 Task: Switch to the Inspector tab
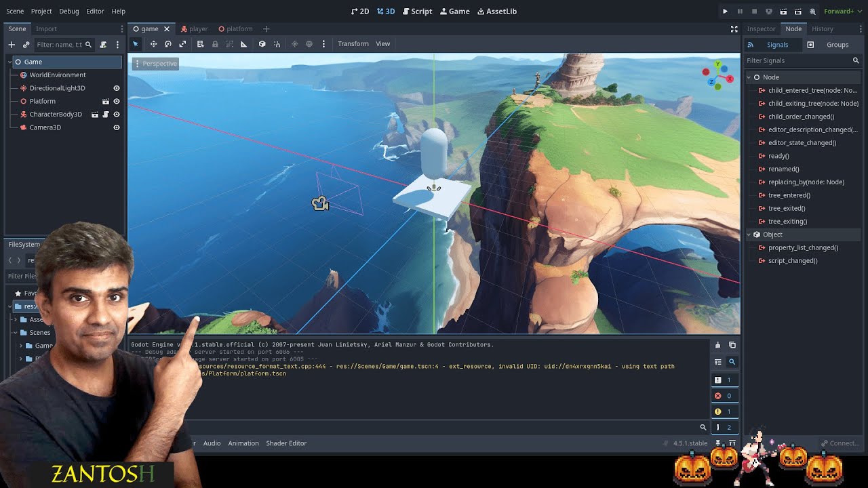tap(761, 29)
